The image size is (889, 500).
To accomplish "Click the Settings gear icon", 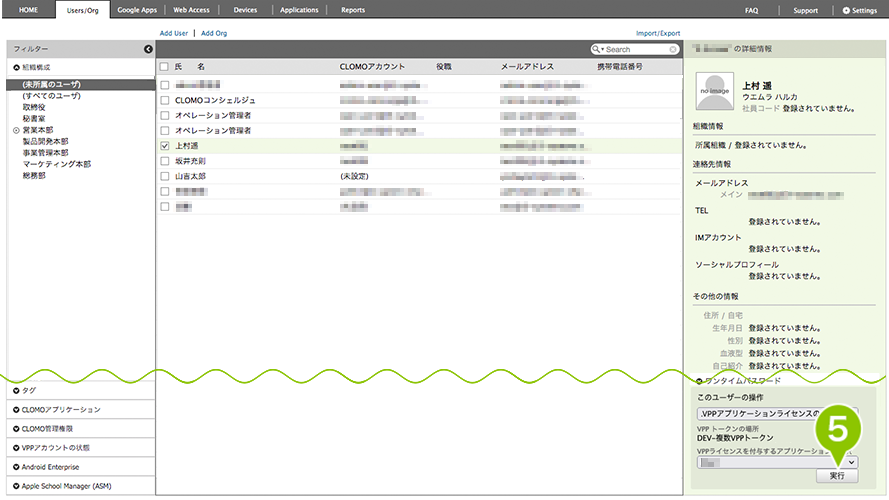I will coord(847,10).
